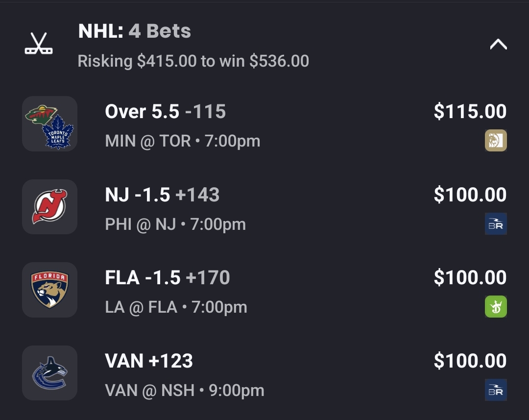Tap the LA @ FLA game details

pos(176,307)
